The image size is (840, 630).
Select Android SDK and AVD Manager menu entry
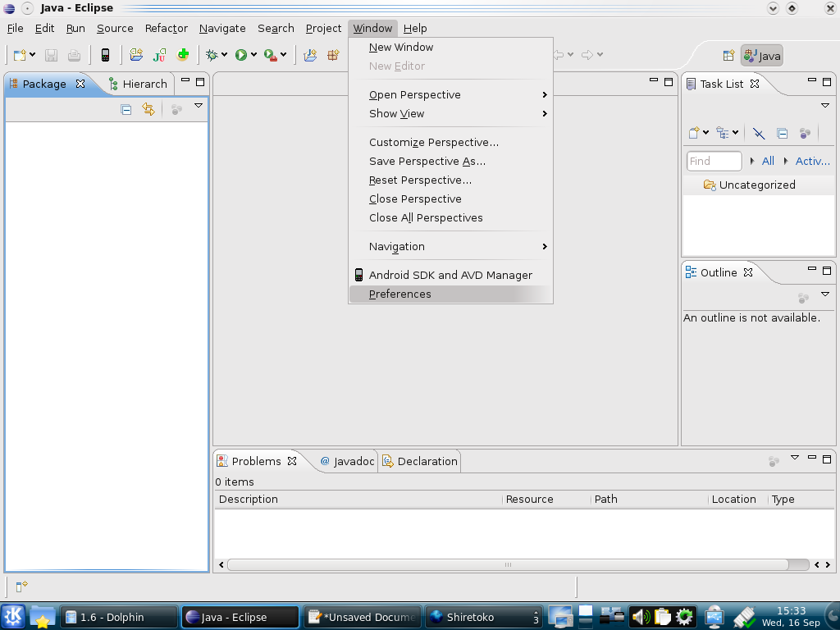(450, 275)
